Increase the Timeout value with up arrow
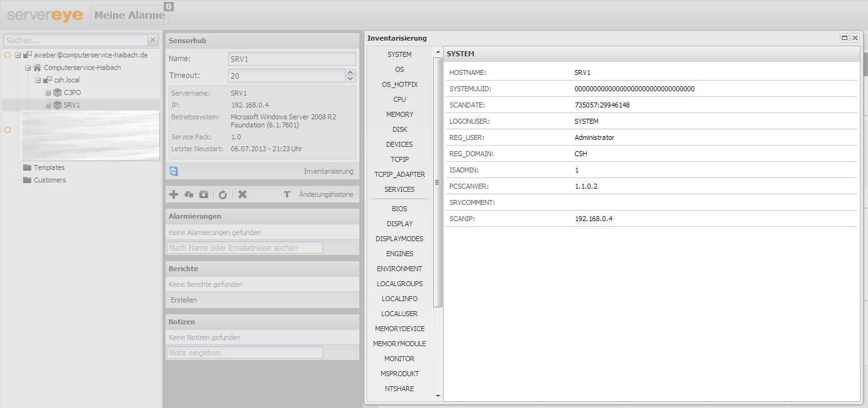 click(350, 72)
